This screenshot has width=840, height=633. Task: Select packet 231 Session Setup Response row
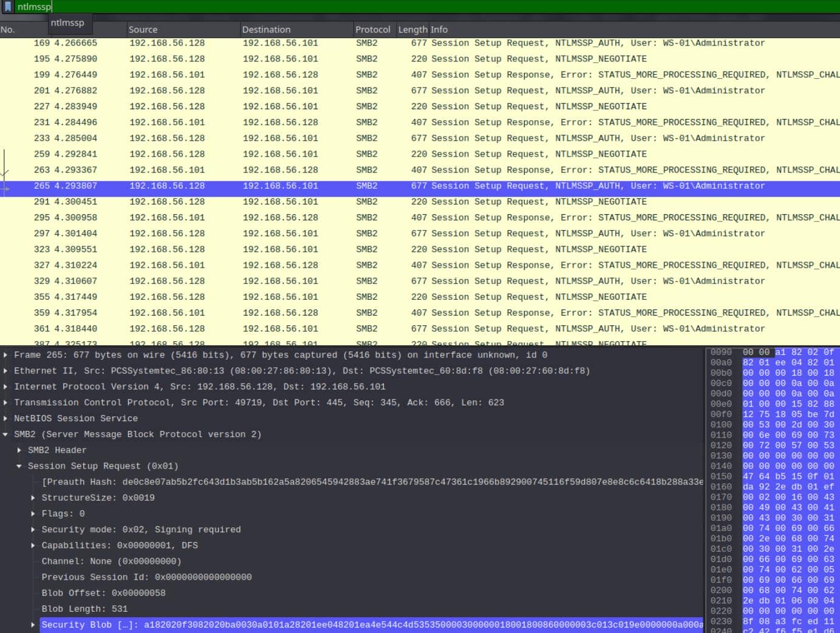(x=420, y=122)
